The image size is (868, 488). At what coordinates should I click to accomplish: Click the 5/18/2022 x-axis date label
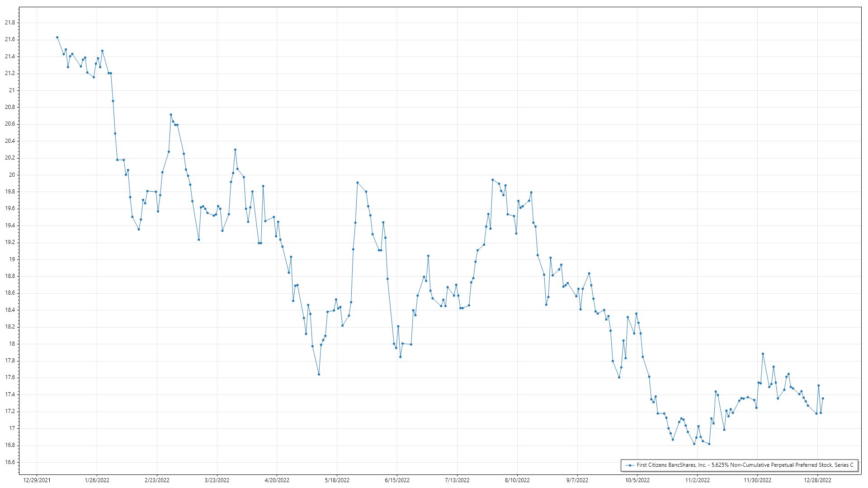point(337,480)
